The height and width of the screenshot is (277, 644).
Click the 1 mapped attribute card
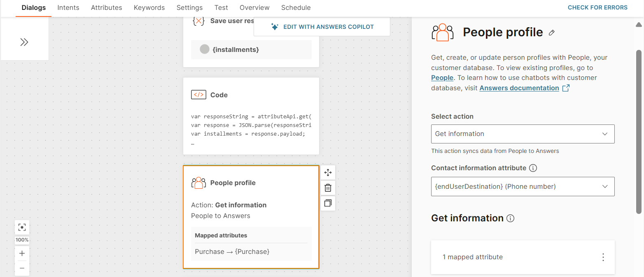(x=523, y=257)
